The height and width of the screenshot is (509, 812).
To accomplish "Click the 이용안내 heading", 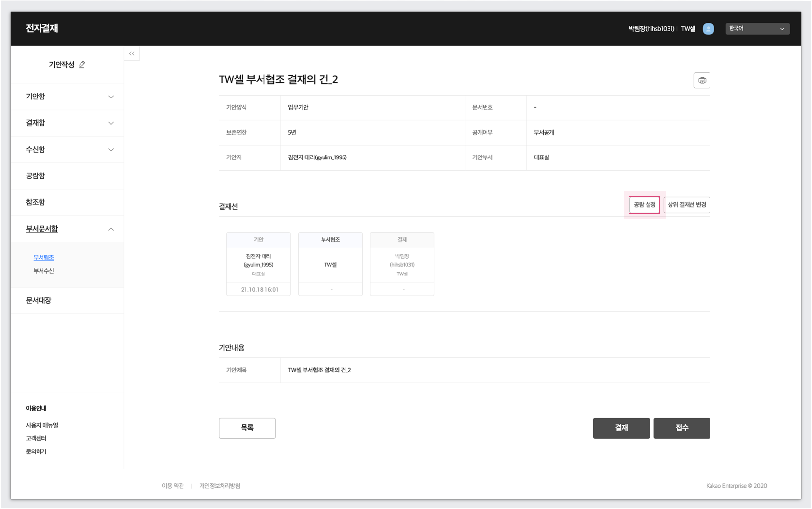I will coord(36,408).
